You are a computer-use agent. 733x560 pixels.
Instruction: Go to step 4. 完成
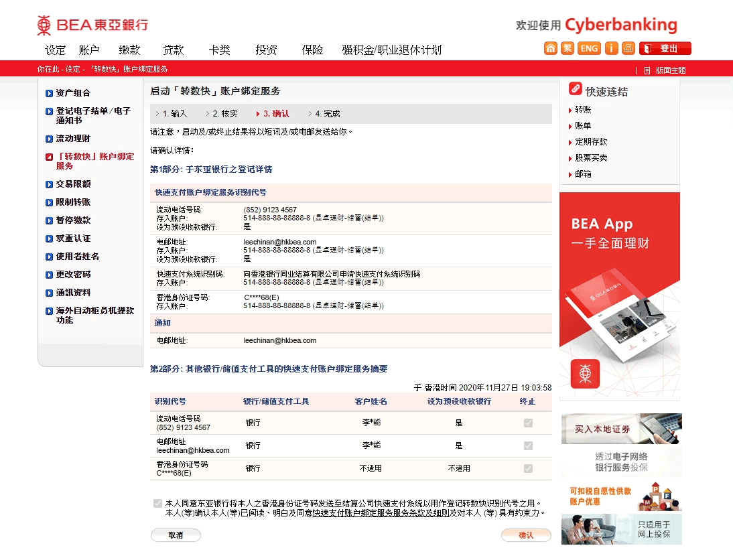324,114
